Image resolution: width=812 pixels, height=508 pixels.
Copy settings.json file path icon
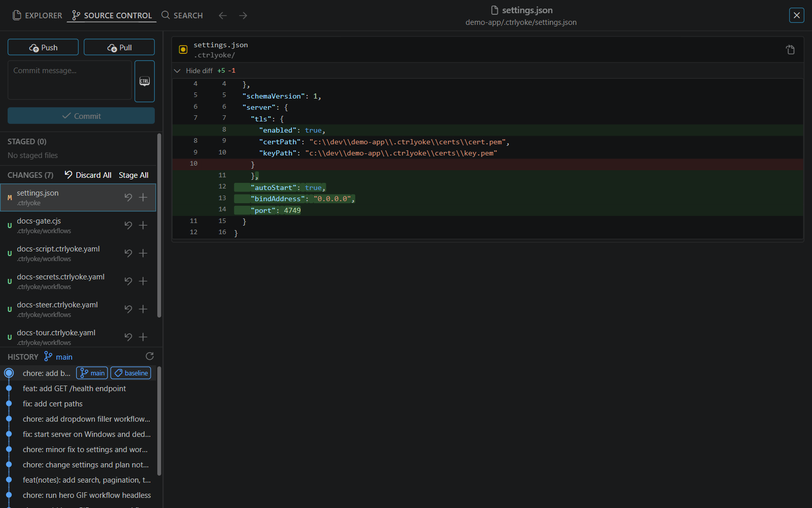pos(790,50)
